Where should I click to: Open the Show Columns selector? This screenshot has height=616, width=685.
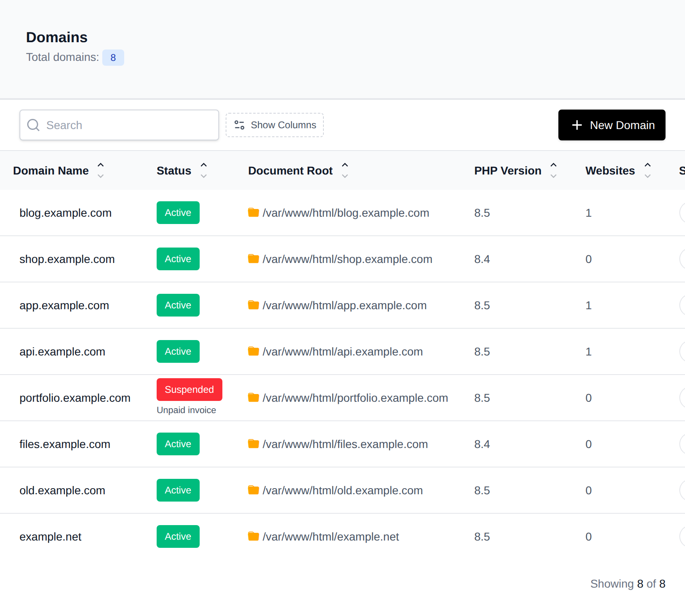[275, 125]
